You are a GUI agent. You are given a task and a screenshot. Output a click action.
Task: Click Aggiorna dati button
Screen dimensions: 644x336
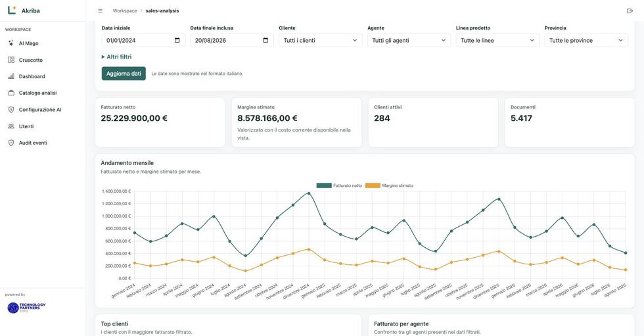124,74
